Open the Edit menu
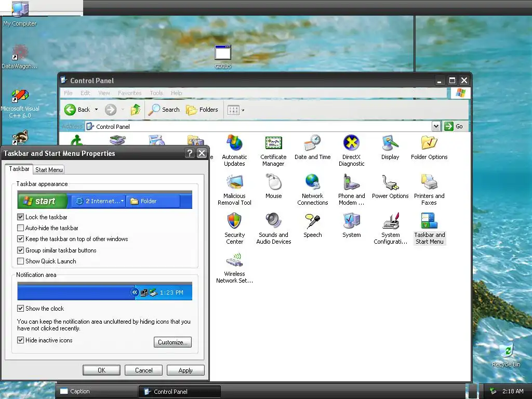 click(85, 93)
